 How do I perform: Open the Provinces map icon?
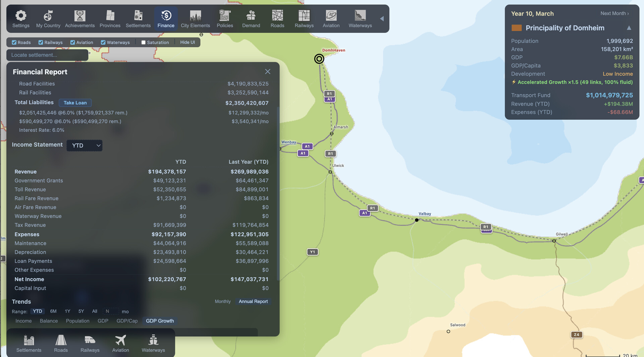(110, 19)
